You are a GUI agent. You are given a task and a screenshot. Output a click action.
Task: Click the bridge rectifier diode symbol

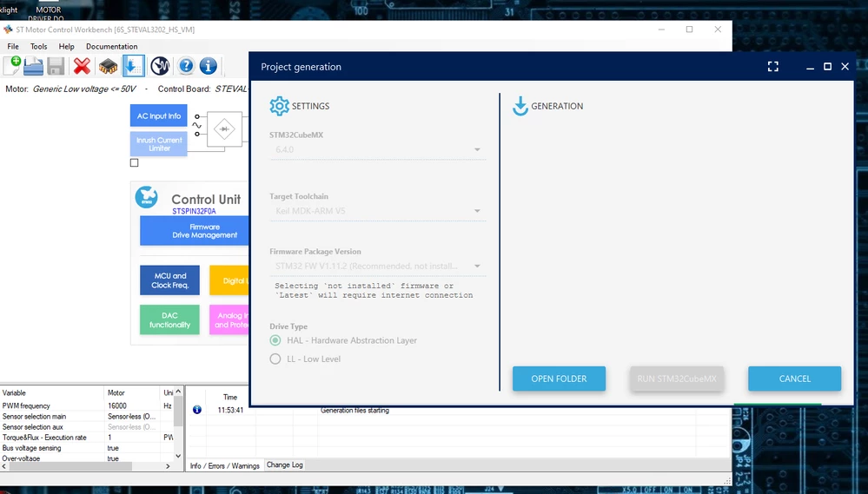click(x=224, y=128)
